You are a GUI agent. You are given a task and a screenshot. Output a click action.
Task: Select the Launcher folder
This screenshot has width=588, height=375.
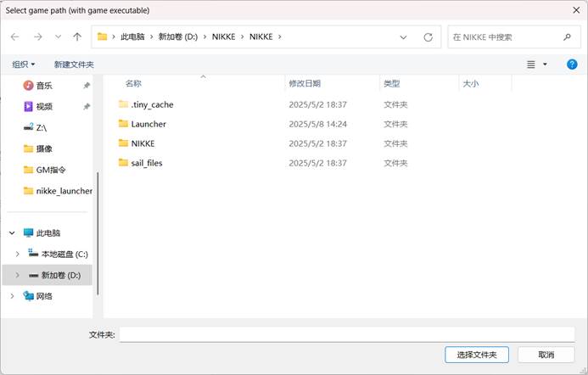tap(148, 124)
